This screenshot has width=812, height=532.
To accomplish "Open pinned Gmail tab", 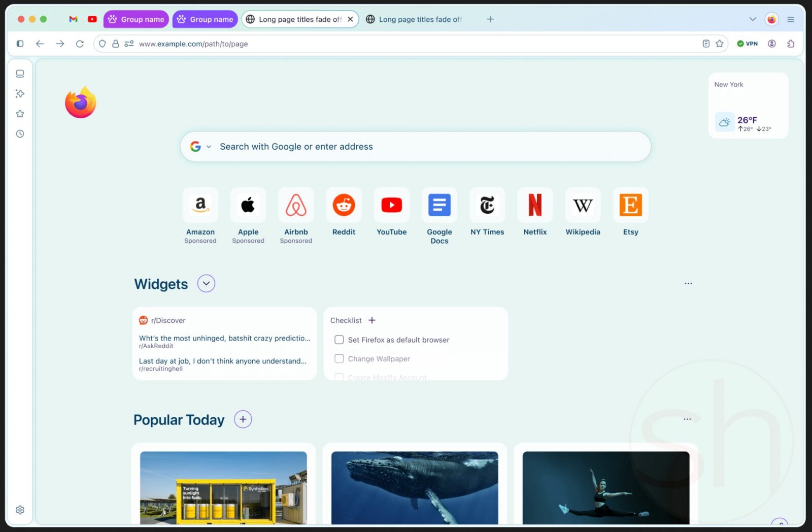I will (73, 19).
